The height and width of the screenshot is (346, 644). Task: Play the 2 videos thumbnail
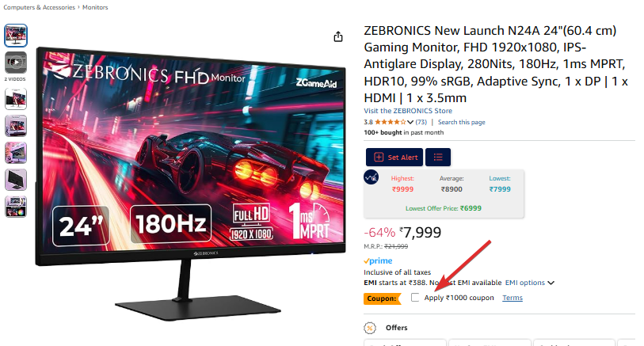[16, 63]
